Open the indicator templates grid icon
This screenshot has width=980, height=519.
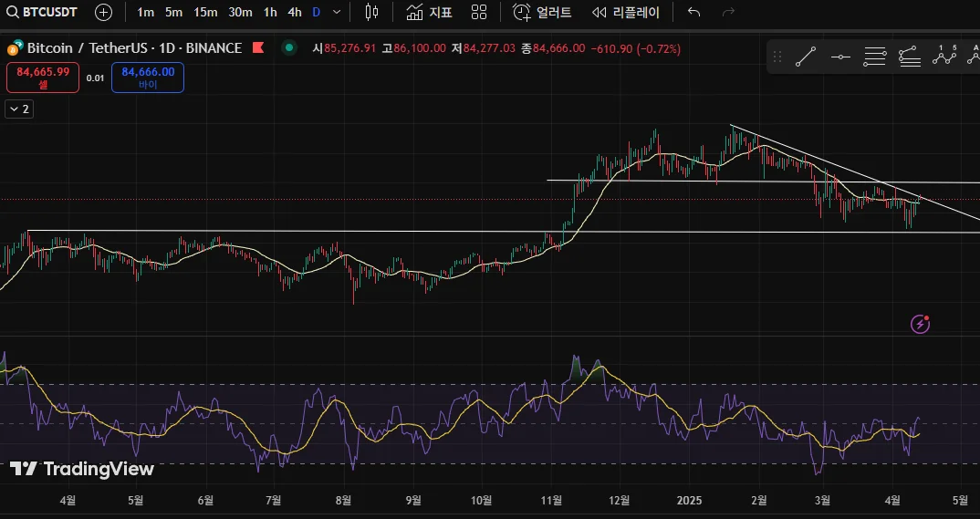pos(479,12)
